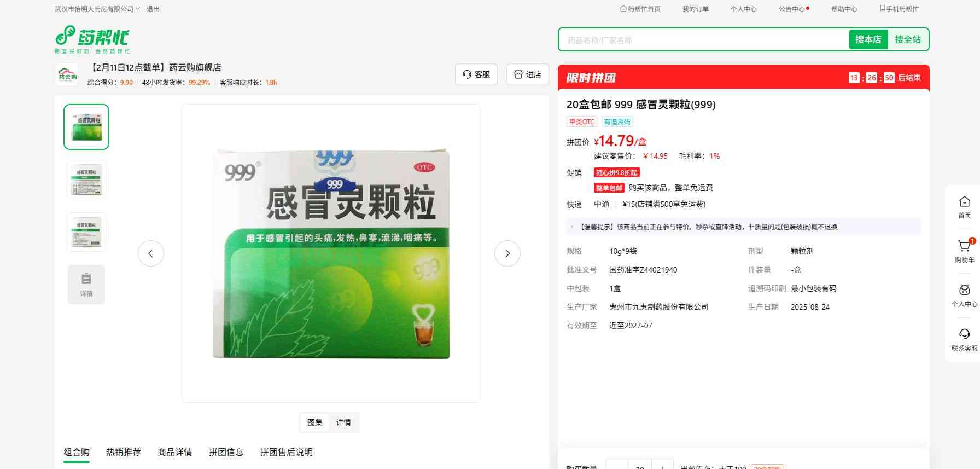Open the 拼团信息 tab
Viewport: 980px width, 469px height.
coord(226,452)
